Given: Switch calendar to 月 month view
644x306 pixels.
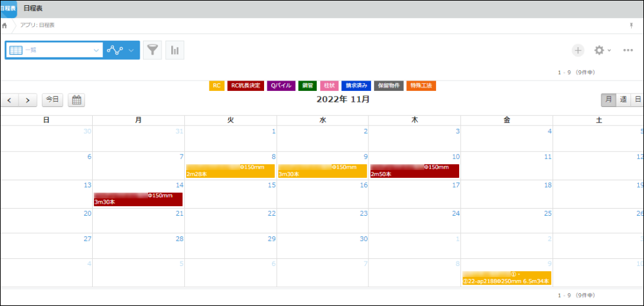Looking at the screenshot, I should click(608, 100).
